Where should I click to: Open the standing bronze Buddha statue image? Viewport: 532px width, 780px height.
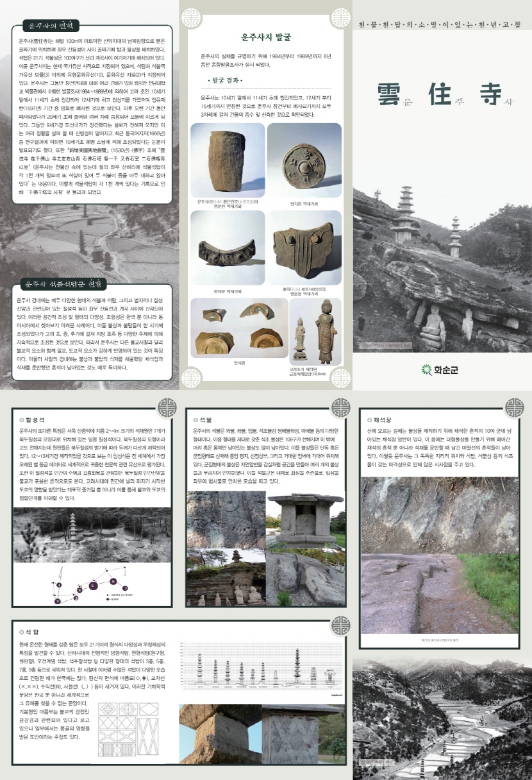coord(326,330)
